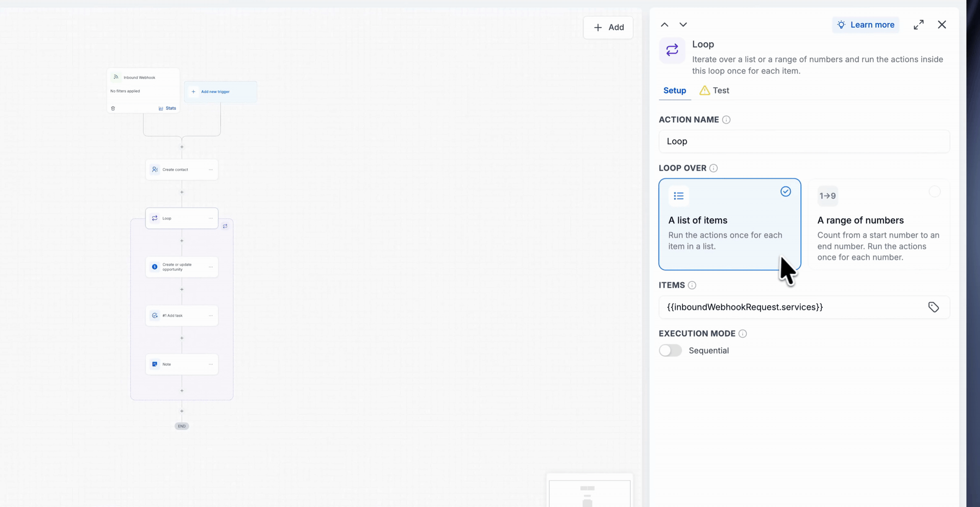Select the Create or update opportunity dollar icon
The image size is (980, 507).
[x=155, y=267]
